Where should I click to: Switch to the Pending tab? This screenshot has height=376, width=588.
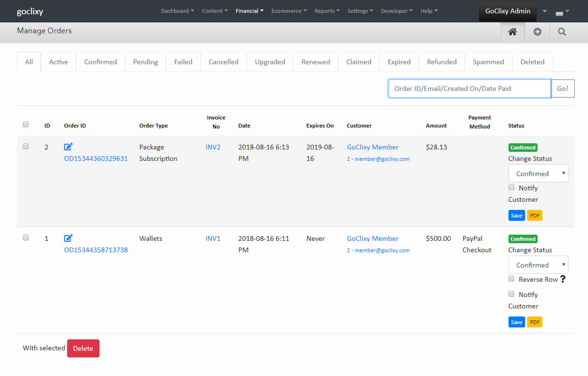click(146, 62)
